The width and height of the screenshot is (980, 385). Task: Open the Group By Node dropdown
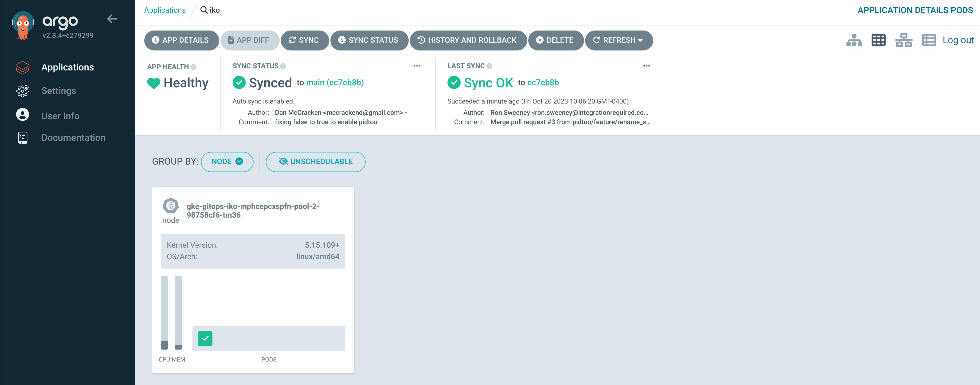click(227, 162)
